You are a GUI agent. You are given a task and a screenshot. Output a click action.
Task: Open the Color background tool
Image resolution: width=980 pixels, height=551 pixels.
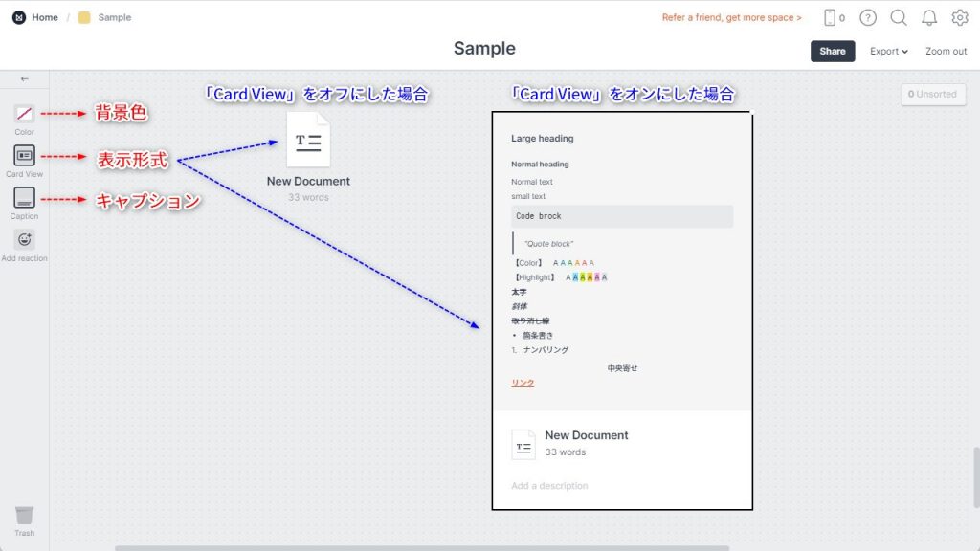click(x=24, y=114)
